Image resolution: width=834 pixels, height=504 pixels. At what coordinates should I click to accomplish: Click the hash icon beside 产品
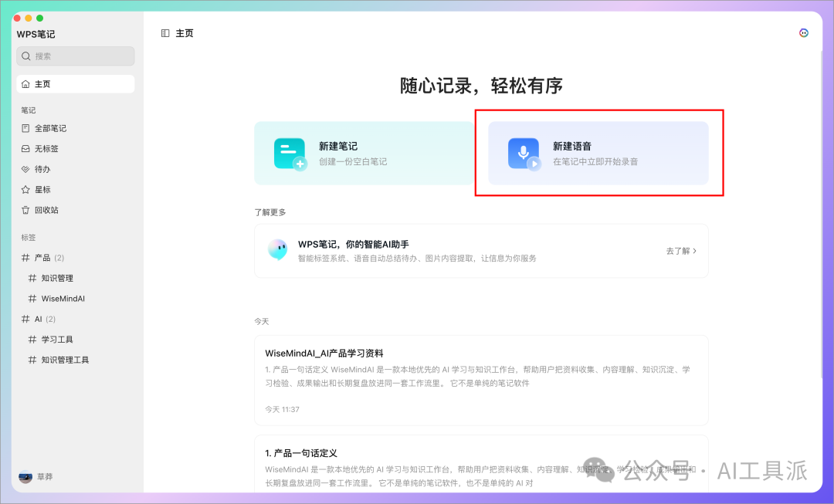[x=25, y=258]
